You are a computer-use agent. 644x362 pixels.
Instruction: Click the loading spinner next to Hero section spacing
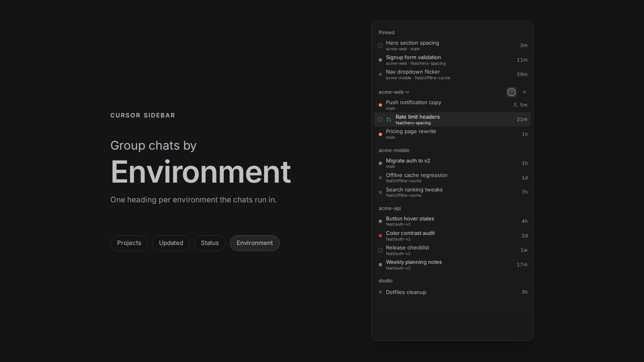tap(380, 45)
